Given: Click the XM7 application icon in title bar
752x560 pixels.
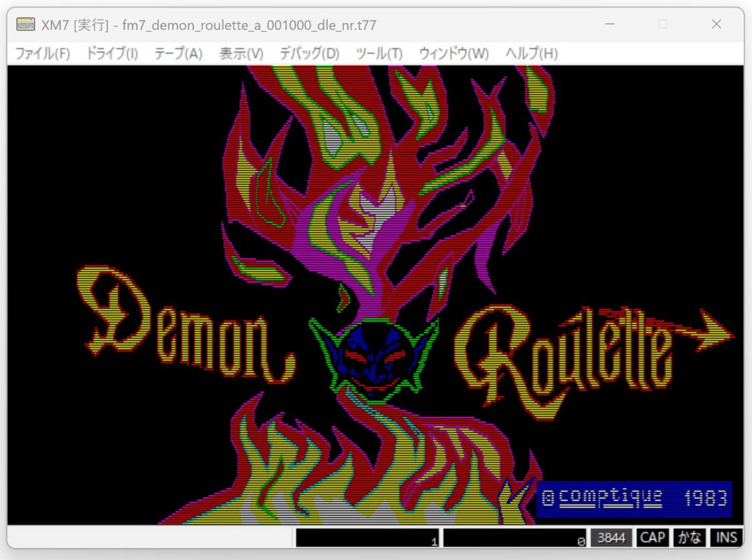Looking at the screenshot, I should (26, 24).
